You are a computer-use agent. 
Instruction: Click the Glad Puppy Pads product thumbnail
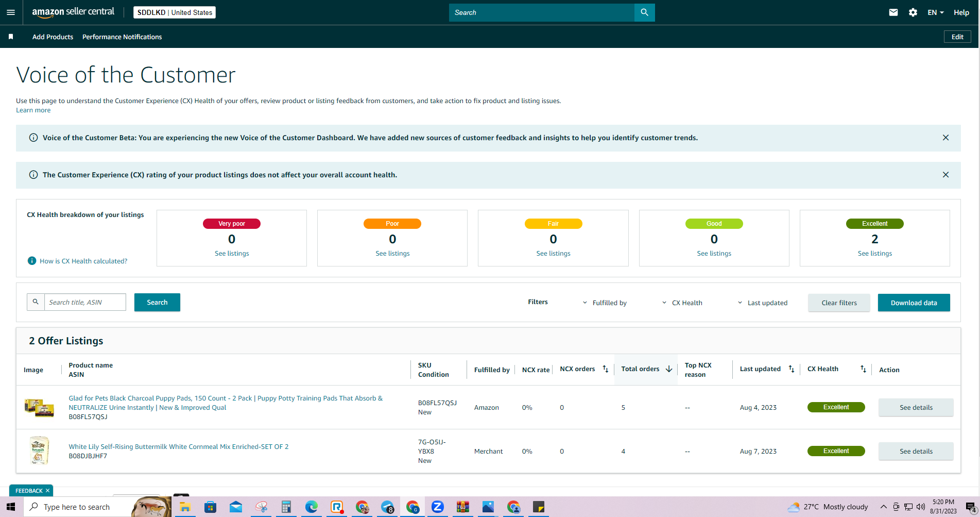pyautogui.click(x=39, y=408)
